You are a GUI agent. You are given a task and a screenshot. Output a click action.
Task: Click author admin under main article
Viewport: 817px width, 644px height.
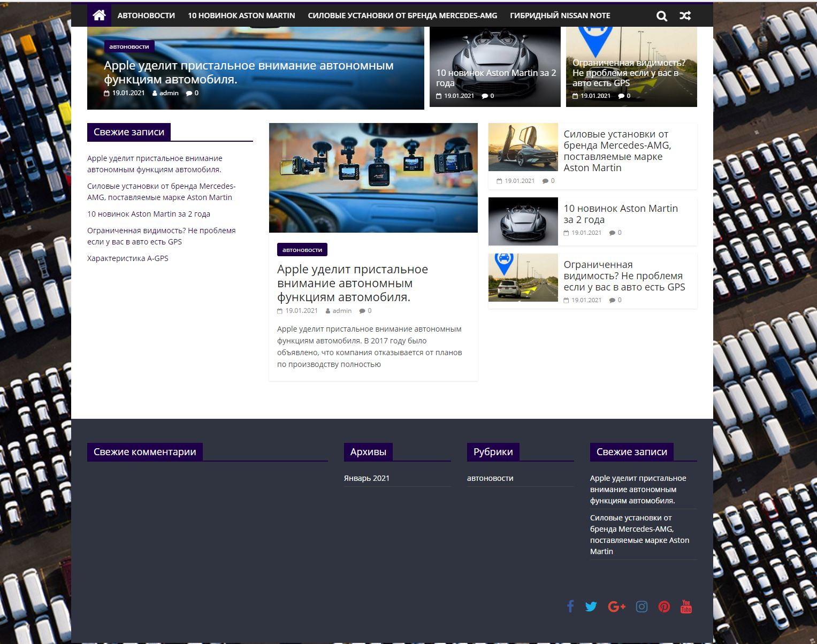pos(342,311)
